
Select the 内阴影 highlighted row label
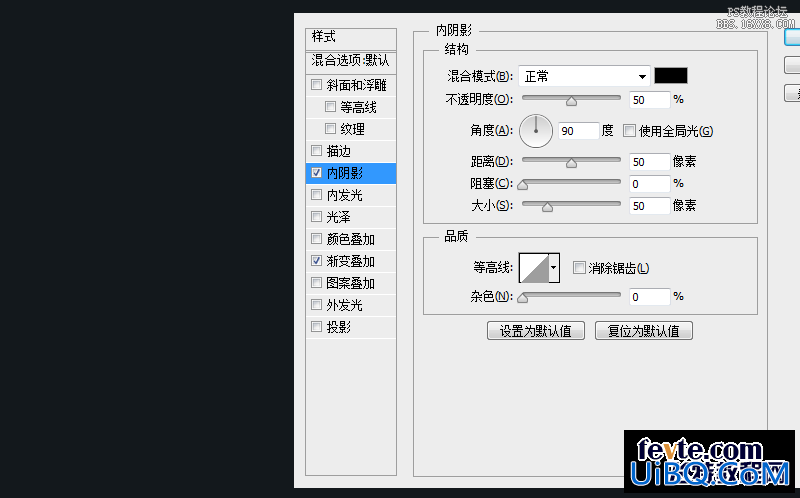coord(344,173)
